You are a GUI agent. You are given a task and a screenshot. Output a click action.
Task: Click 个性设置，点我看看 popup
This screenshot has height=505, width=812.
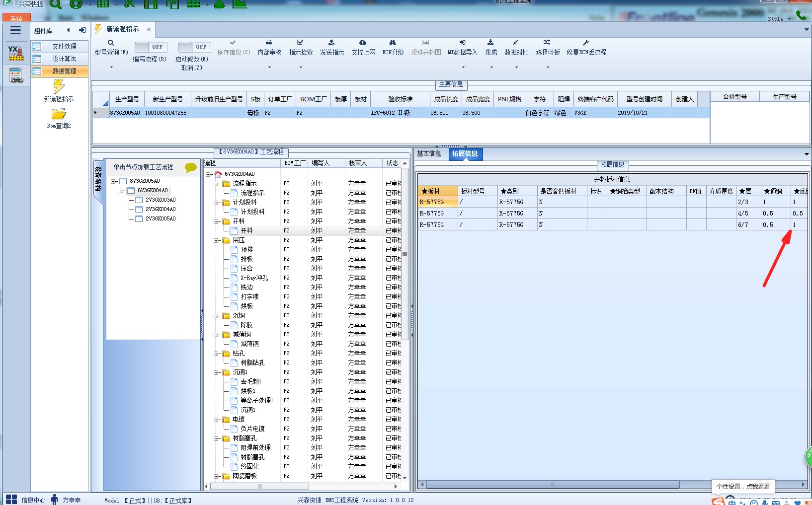pos(743,487)
